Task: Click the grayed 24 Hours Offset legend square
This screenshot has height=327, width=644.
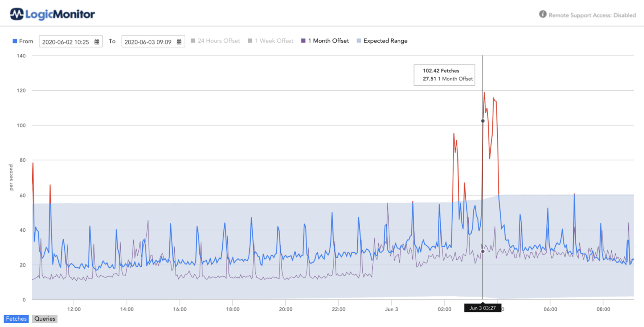Action: (x=194, y=41)
